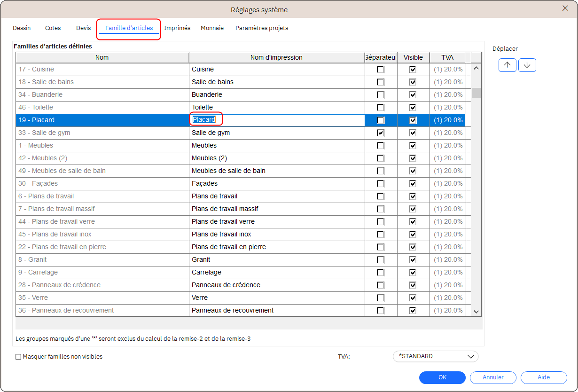Switch to the Dessin tab

(x=22, y=28)
